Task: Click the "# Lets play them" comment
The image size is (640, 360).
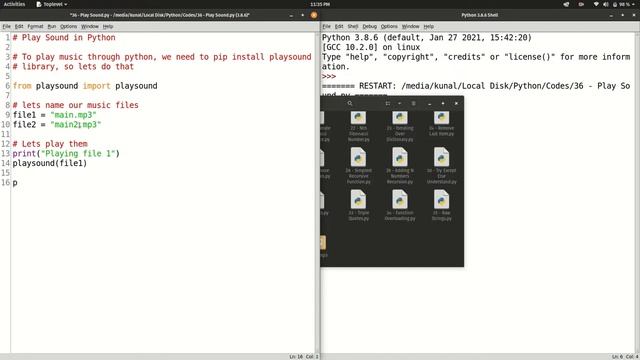Action: coord(50,144)
